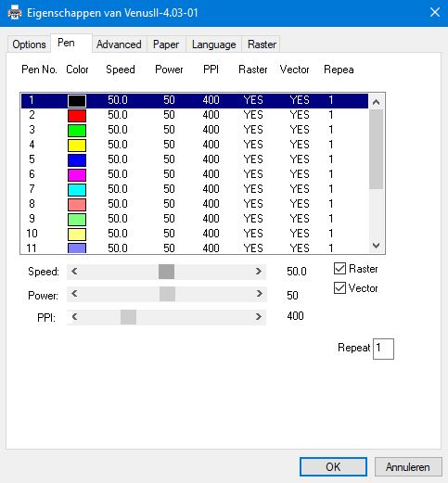The width and height of the screenshot is (448, 483).
Task: Click the pen list scroll-down arrow
Action: tap(376, 246)
